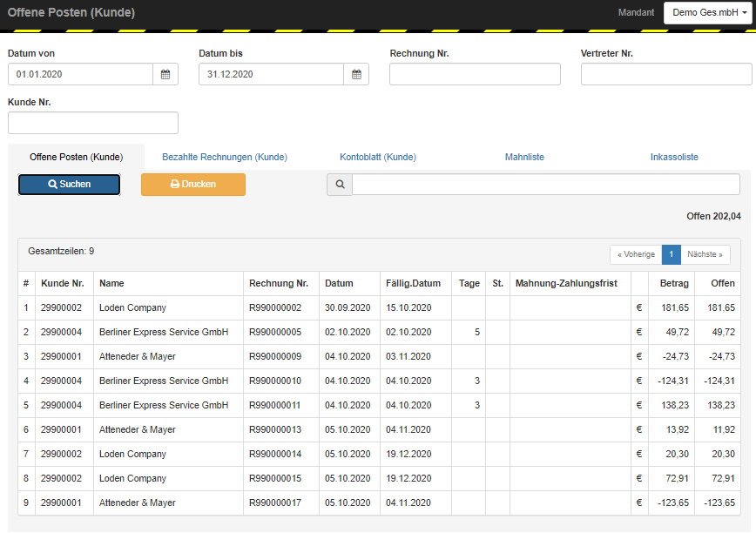Click the Tage value 5

(x=477, y=332)
